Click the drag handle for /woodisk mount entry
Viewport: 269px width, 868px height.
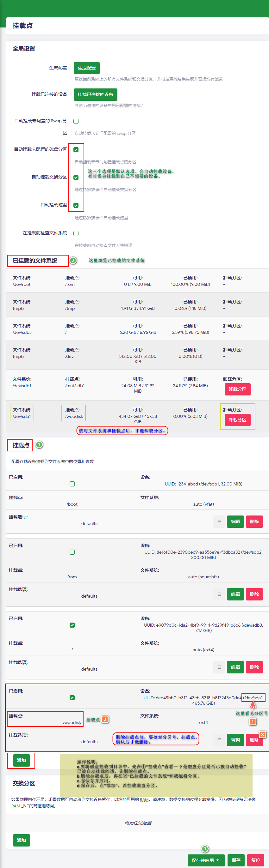click(219, 740)
